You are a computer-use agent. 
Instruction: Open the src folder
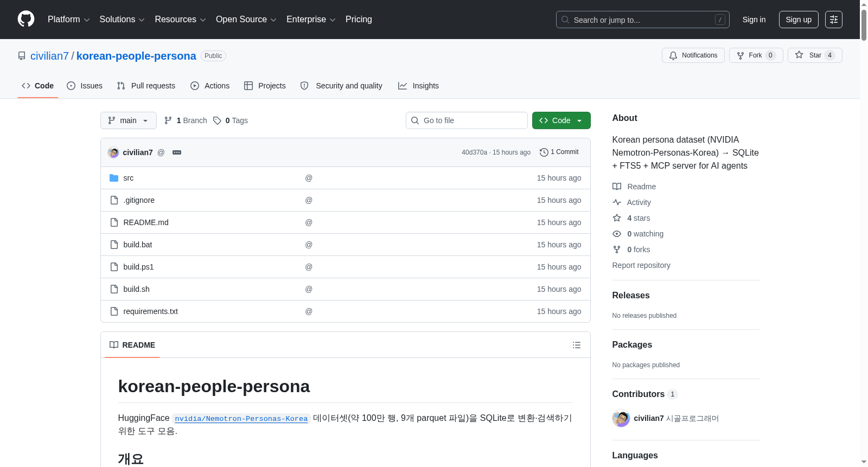[129, 178]
